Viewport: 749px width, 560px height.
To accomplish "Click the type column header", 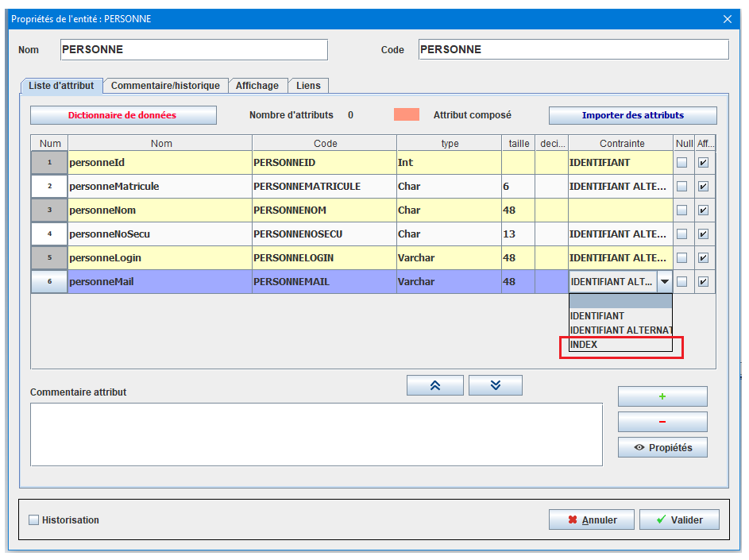I will tap(449, 143).
